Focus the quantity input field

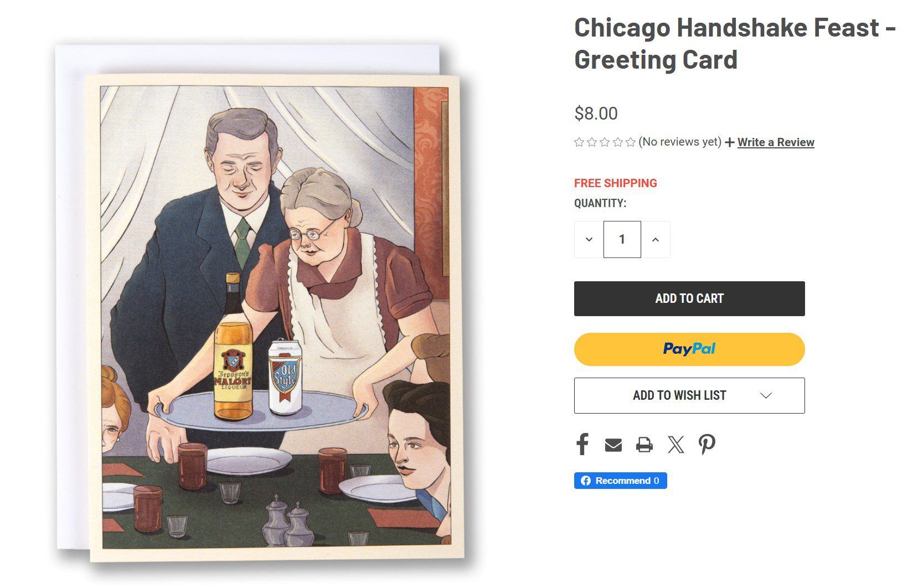pos(622,239)
